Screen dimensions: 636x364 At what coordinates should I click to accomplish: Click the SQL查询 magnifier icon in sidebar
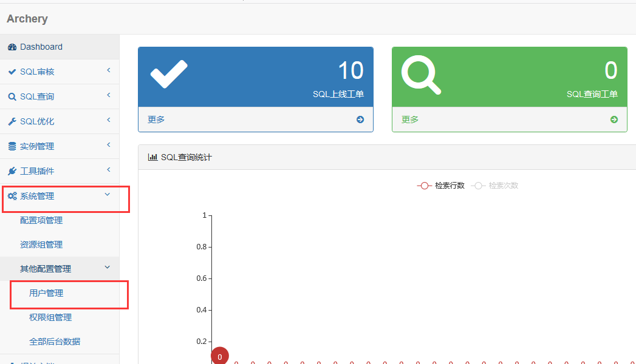tap(12, 97)
